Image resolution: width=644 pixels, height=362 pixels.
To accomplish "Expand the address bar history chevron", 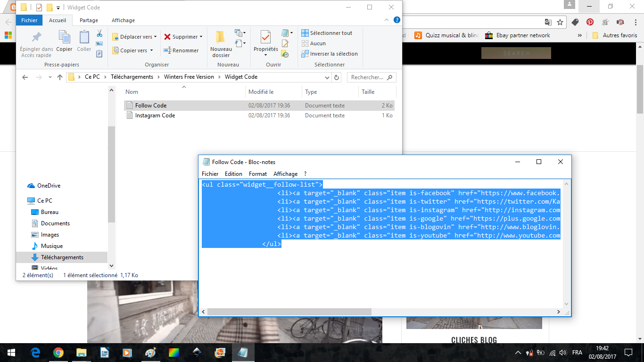I will (x=327, y=77).
